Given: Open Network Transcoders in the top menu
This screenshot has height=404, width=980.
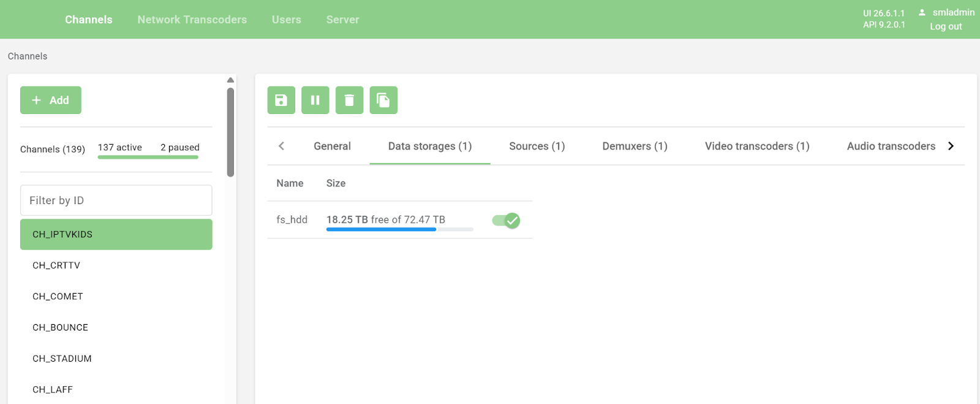Looking at the screenshot, I should pyautogui.click(x=192, y=20).
